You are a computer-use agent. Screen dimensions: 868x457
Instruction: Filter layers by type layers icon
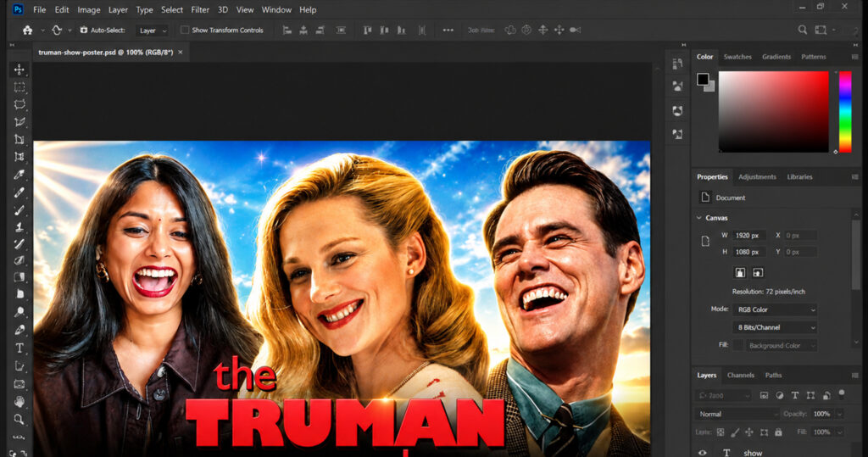coord(795,395)
